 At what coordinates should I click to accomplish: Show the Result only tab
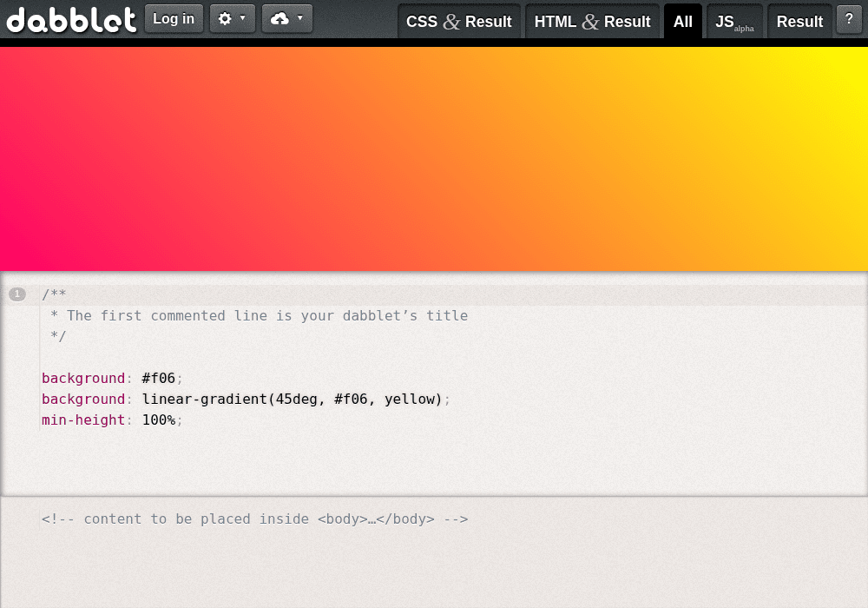click(799, 22)
